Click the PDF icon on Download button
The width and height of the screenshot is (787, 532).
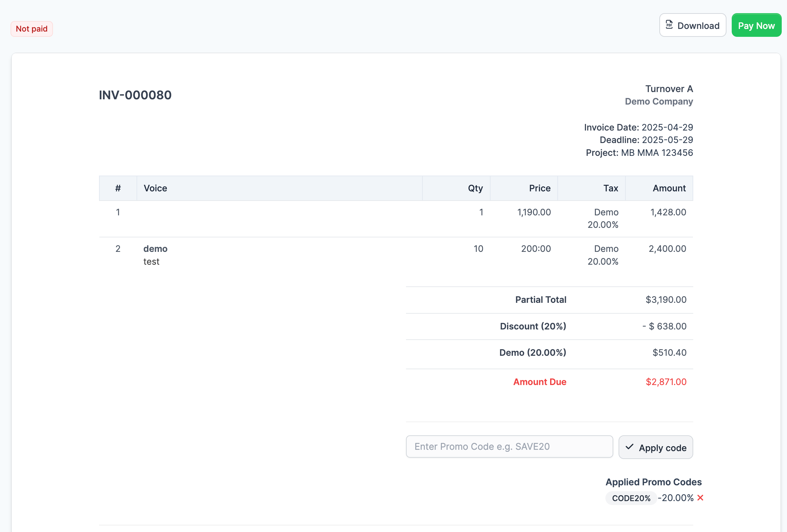coord(669,25)
